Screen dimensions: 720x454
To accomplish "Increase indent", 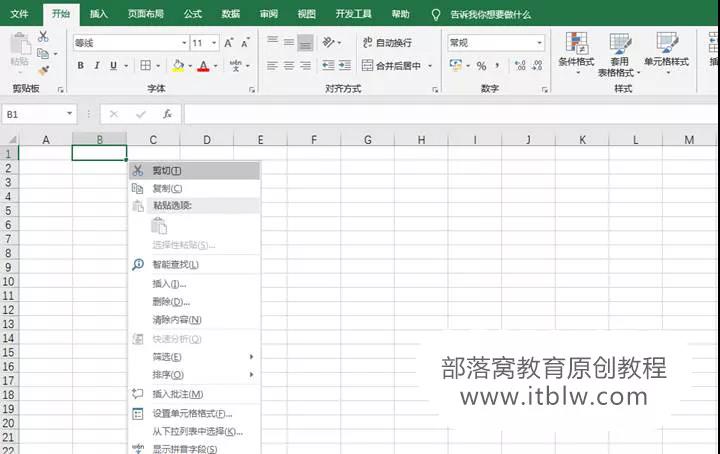I will (345, 66).
